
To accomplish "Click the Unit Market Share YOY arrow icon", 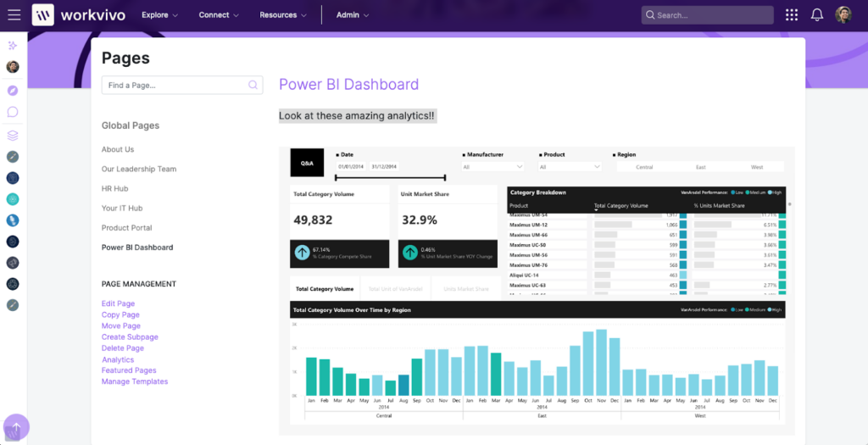I will click(409, 253).
